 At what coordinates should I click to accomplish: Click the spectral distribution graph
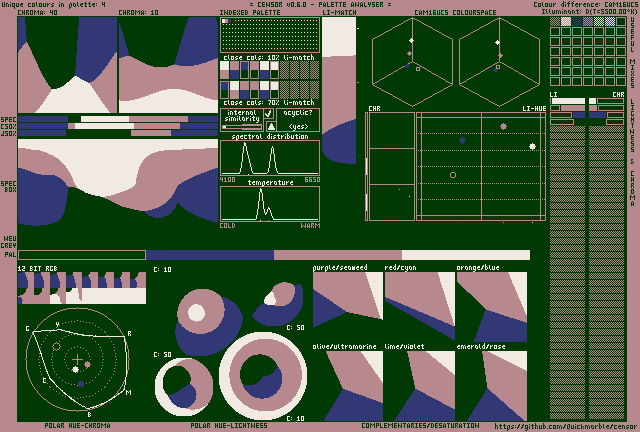coord(270,158)
